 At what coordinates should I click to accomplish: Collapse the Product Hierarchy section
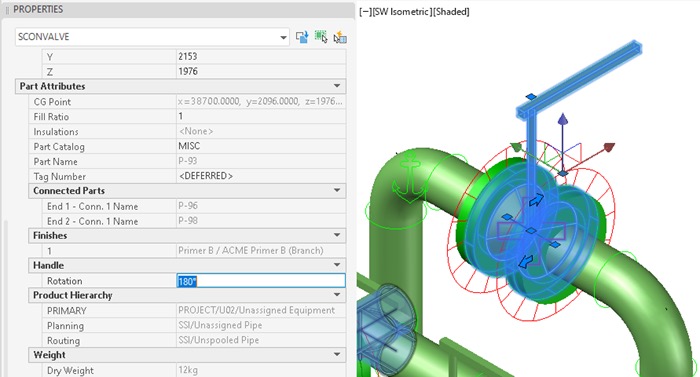point(337,295)
